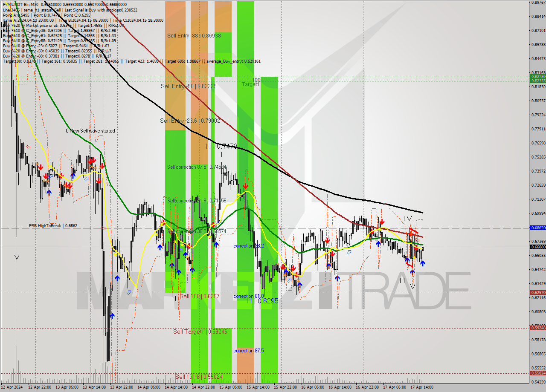Click the '15 Apr 14:00' time axis label
Viewport: 546px width, 392px height.
pyautogui.click(x=258, y=387)
